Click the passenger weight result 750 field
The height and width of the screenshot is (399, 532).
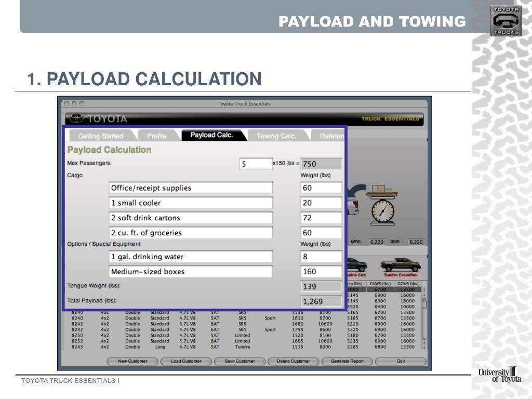point(321,164)
